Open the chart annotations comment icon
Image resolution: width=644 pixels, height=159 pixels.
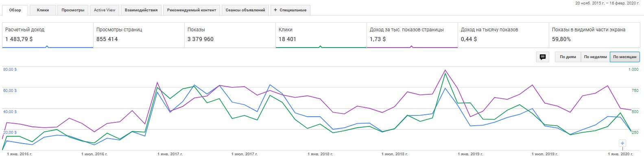tap(543, 57)
